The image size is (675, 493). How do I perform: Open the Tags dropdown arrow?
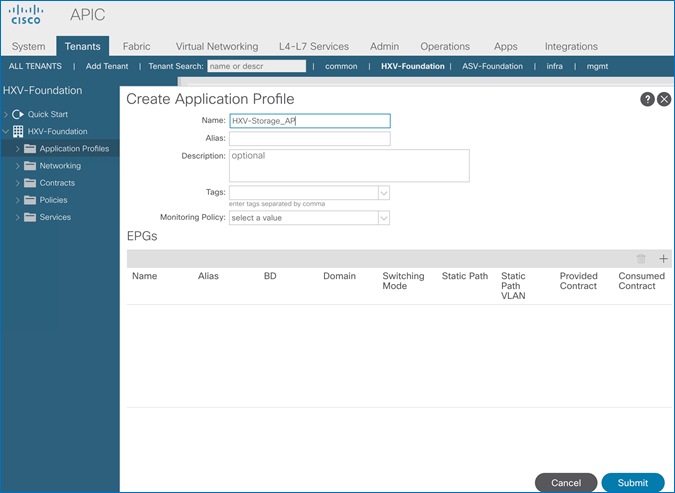pos(383,193)
